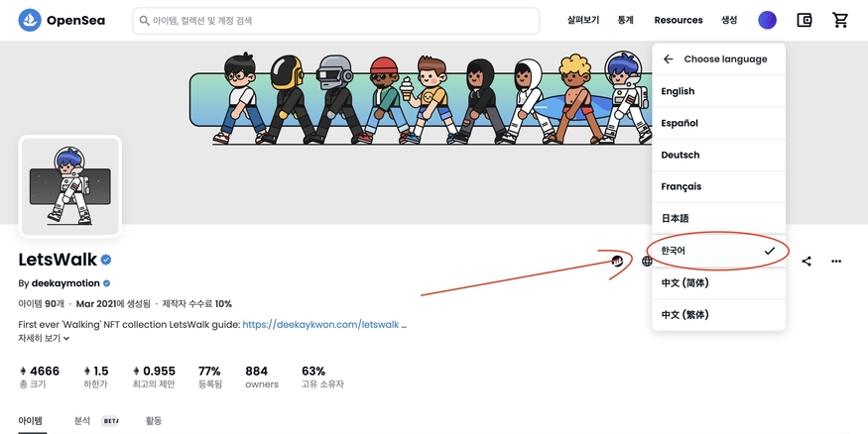The width and height of the screenshot is (868, 434).
Task: Switch to the 아이템 tab
Action: [30, 421]
